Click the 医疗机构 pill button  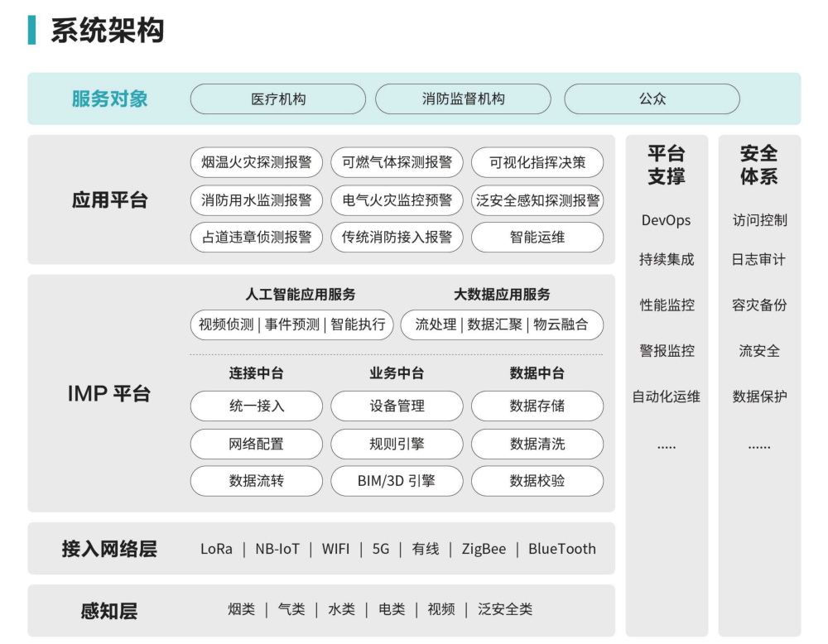(x=277, y=99)
